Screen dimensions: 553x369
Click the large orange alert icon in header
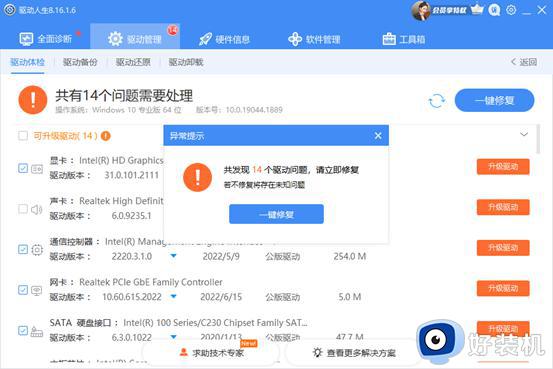(x=32, y=100)
